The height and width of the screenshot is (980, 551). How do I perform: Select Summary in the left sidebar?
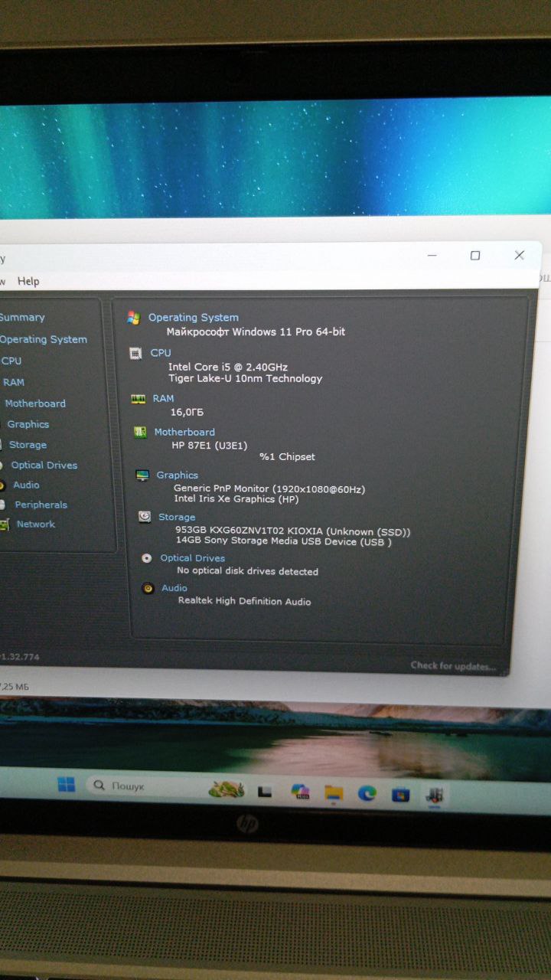point(22,317)
